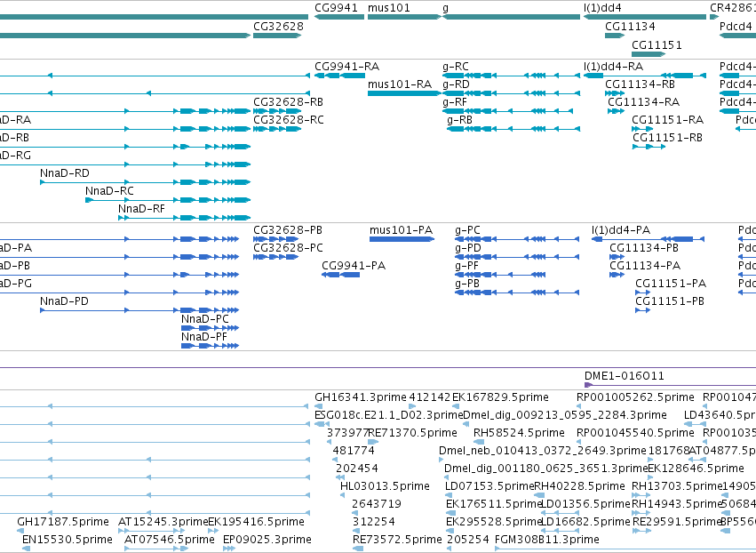This screenshot has height=553, width=756.
Task: Click the RP001005262.5prime EST label
Action: click(x=635, y=397)
